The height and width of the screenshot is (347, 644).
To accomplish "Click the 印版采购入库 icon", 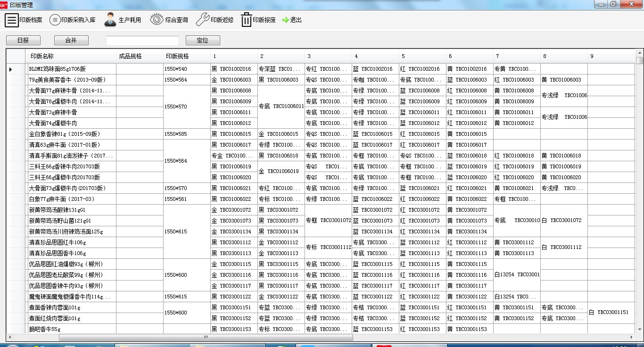I will click(55, 20).
